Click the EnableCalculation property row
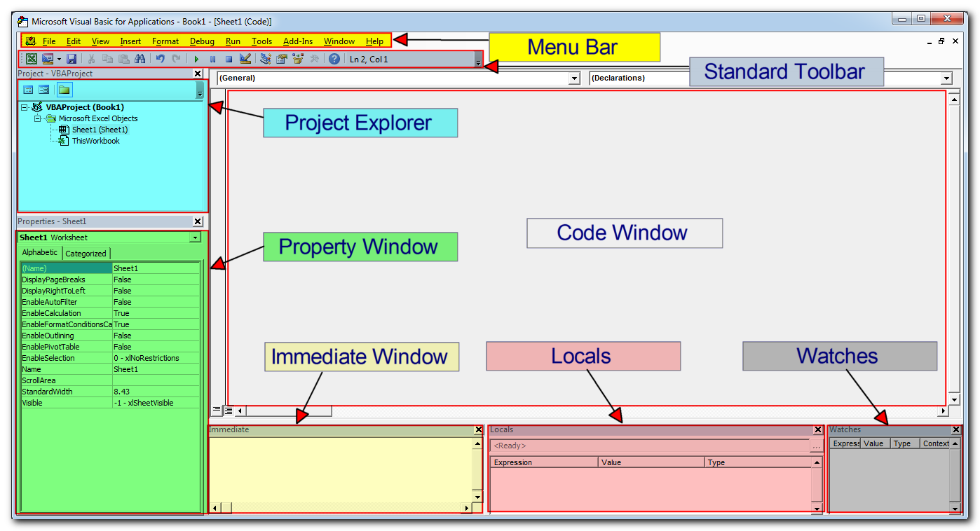 [110, 313]
